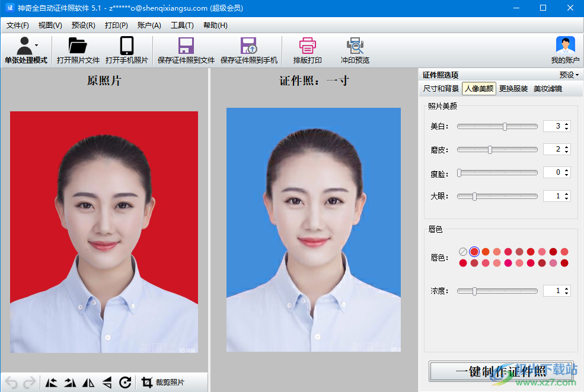Select the no-lip-color crossed circle
Screen dimensions: 584x392
(463, 252)
